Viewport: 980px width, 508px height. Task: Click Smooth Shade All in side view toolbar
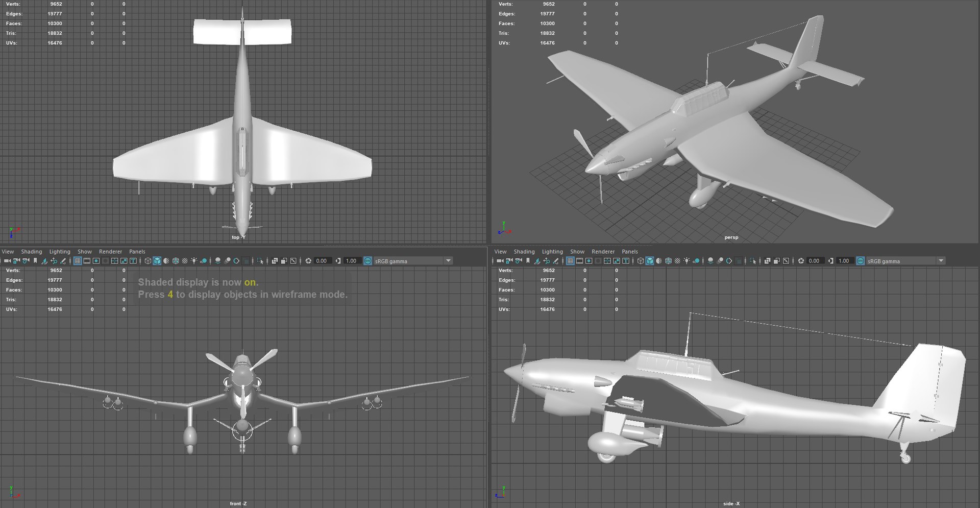click(x=650, y=261)
